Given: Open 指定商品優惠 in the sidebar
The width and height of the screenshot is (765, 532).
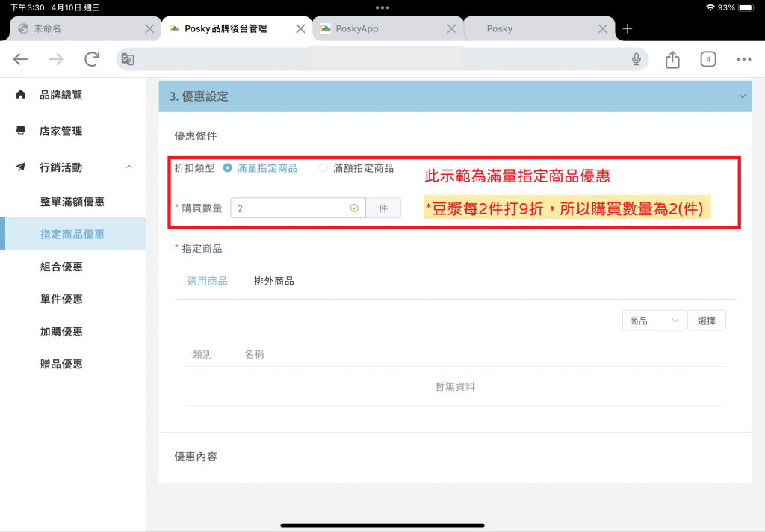Looking at the screenshot, I should point(72,235).
